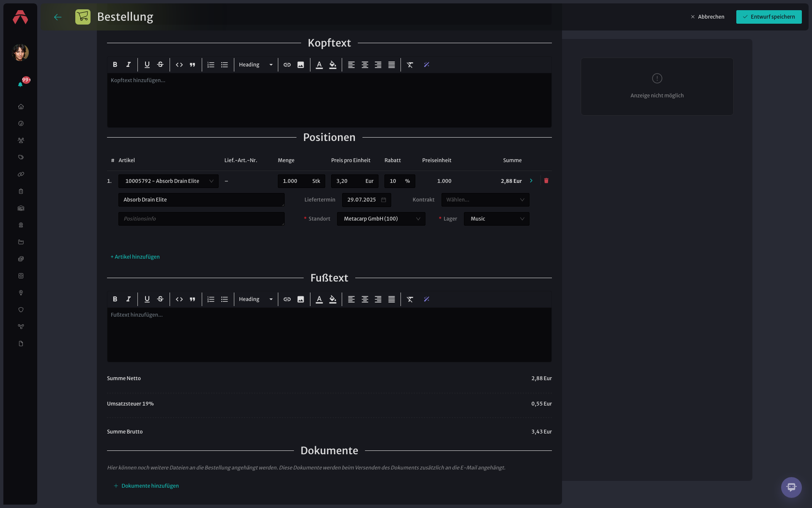The width and height of the screenshot is (812, 508).
Task: Open the shield icon in sidebar
Action: pos(21,310)
